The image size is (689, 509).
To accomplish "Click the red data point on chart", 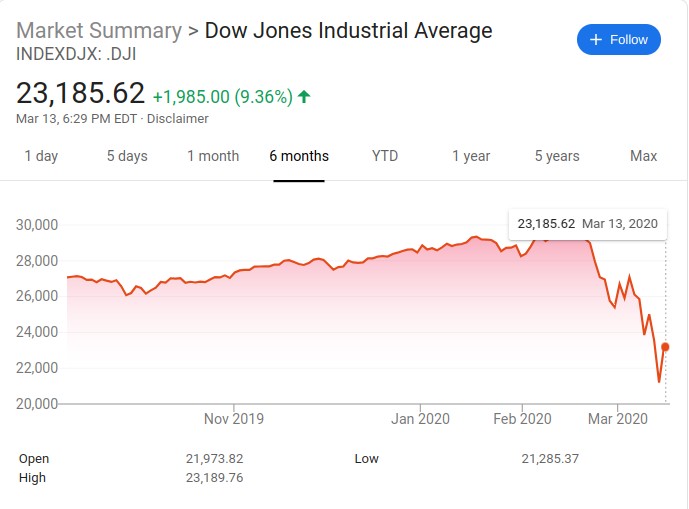I will (x=666, y=347).
